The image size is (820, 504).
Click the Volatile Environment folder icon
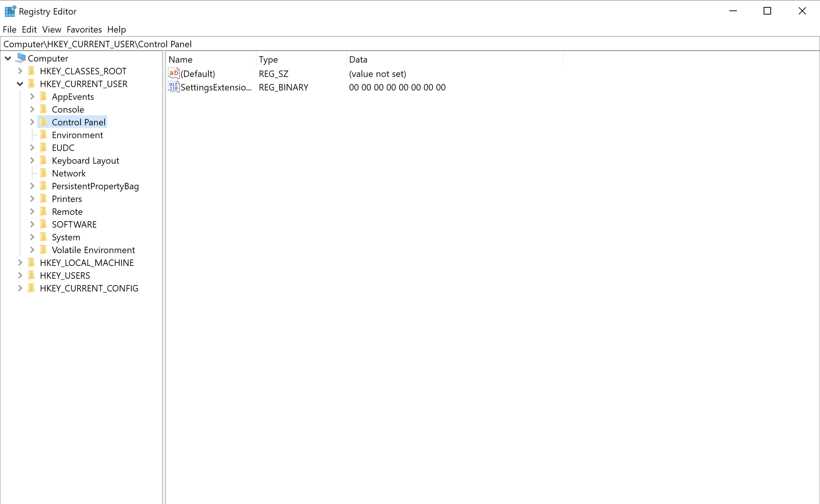44,250
